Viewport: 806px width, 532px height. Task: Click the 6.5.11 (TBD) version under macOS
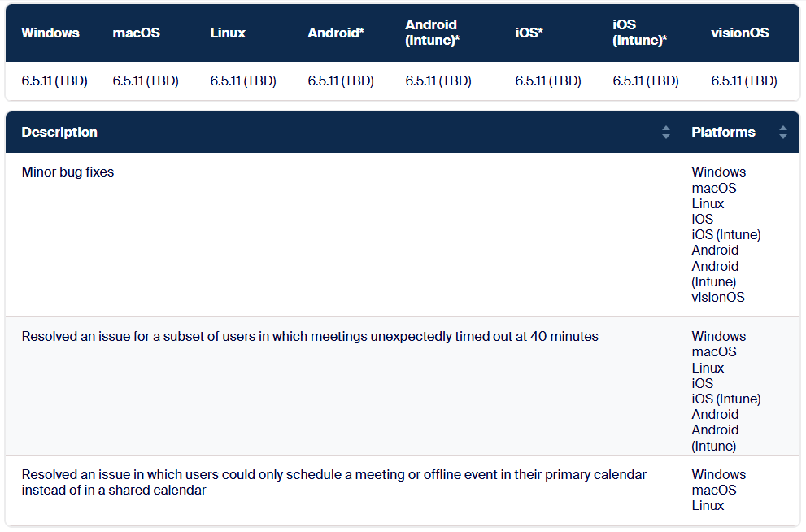(x=146, y=81)
